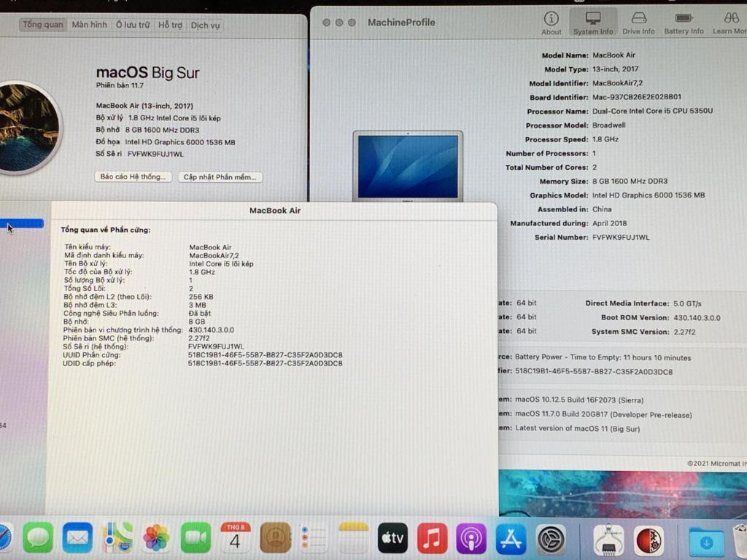Viewport: 747px width, 560px height.
Task: Click the "Tổng quan về Phần cứng:" heading
Action: pyautogui.click(x=105, y=230)
